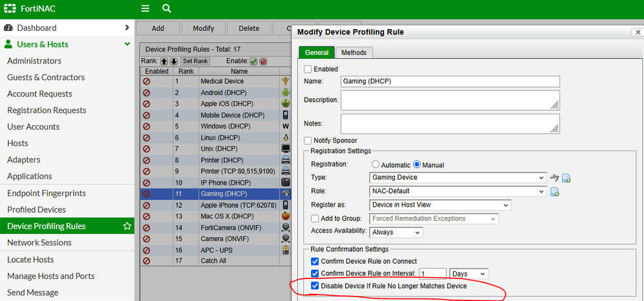Open the interval Days unit dropdown

469,273
